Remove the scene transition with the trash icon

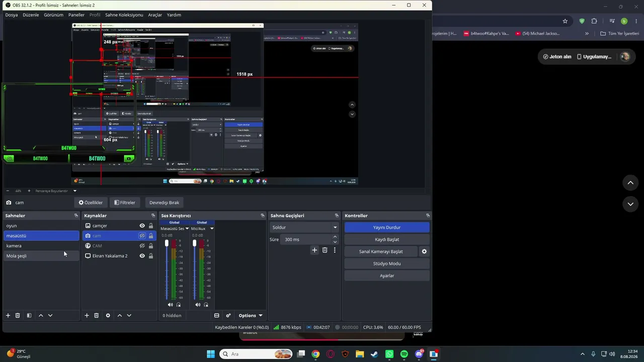click(325, 250)
